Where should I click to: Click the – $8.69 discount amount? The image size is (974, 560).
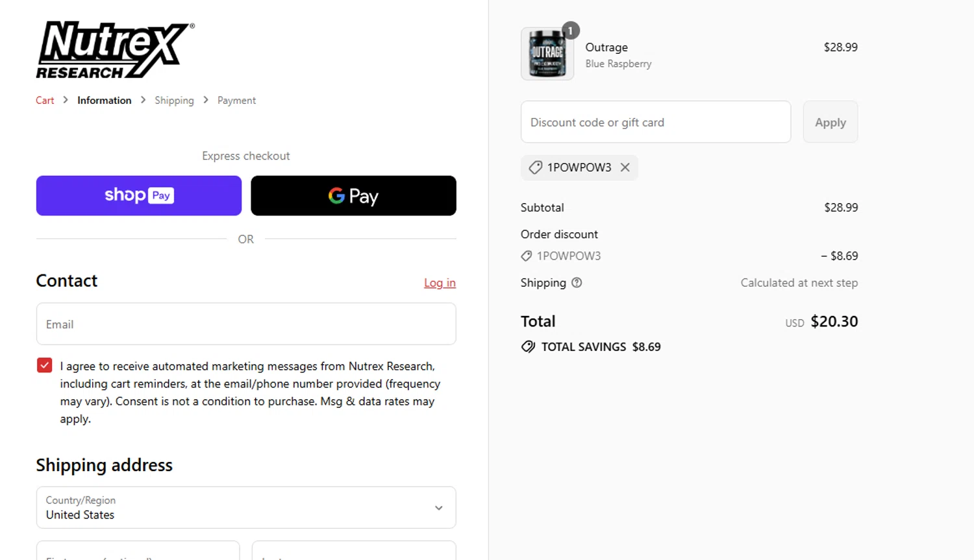click(x=840, y=256)
